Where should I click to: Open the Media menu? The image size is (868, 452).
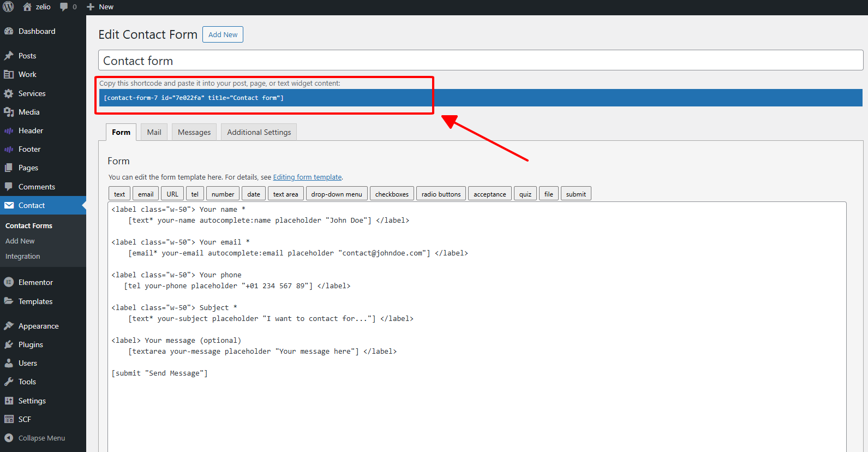[x=43, y=112]
